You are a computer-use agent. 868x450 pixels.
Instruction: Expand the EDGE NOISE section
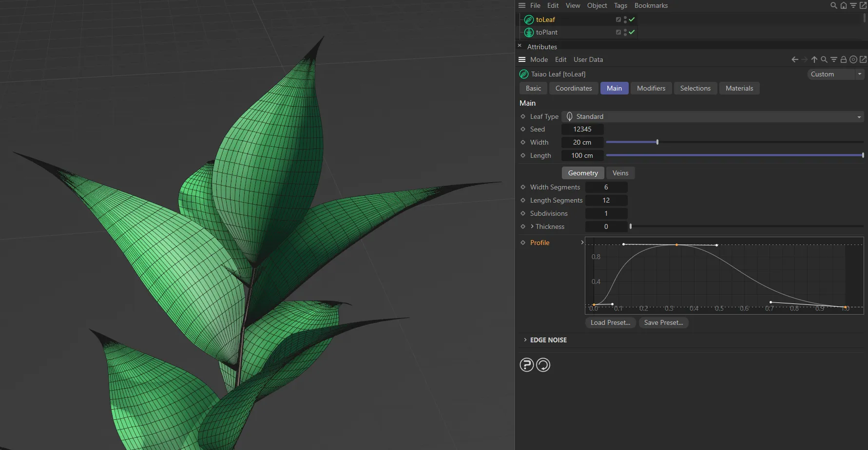(525, 340)
